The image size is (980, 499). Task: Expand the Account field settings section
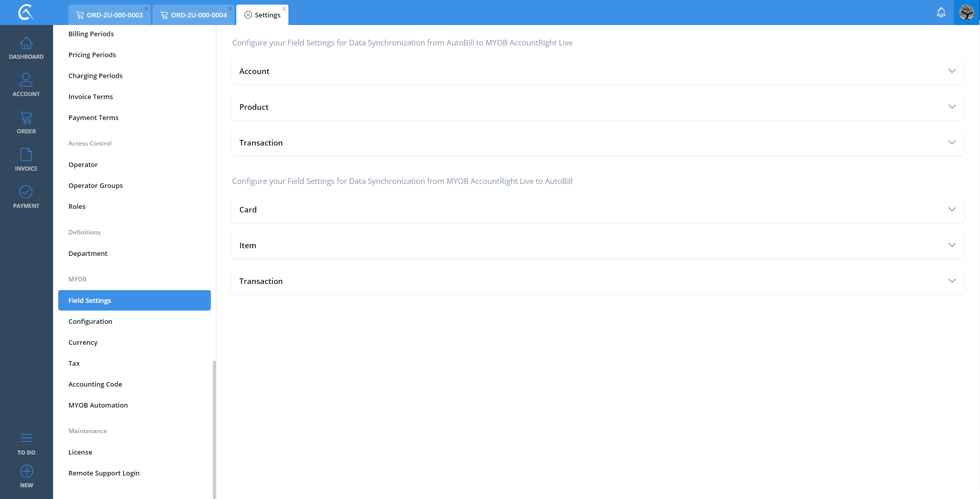[x=597, y=72]
